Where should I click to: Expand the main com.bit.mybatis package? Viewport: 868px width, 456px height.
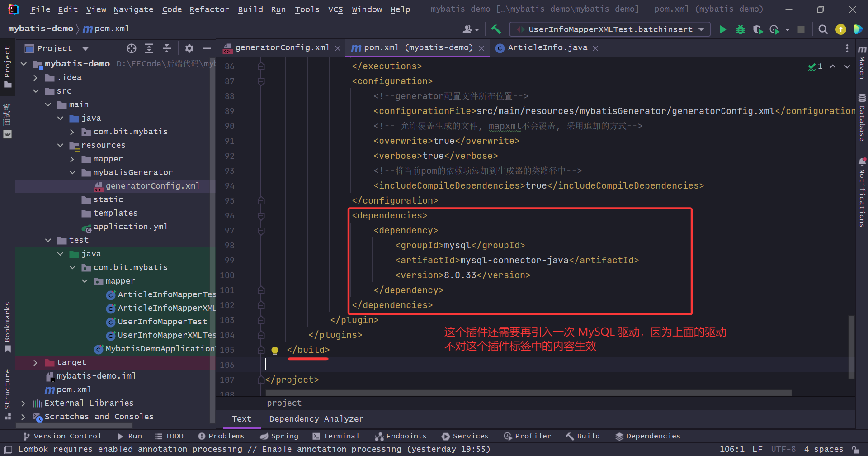point(72,132)
